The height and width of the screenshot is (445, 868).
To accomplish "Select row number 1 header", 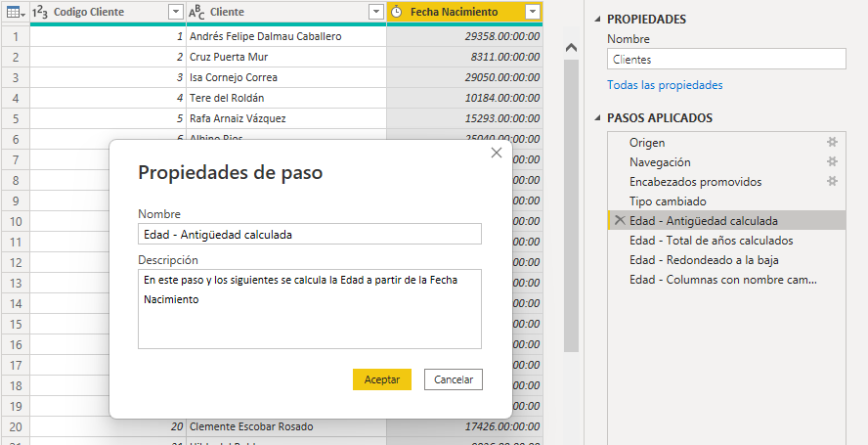I will 15,36.
